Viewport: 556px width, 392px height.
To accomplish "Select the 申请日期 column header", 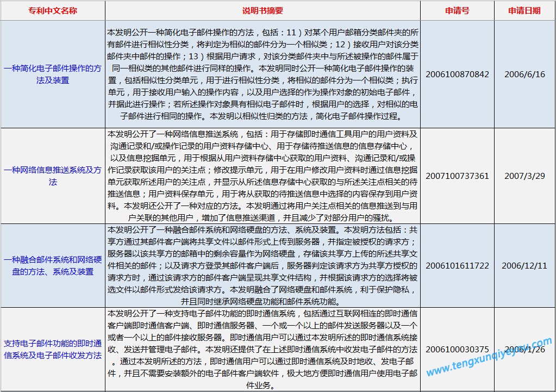I will click(524, 11).
